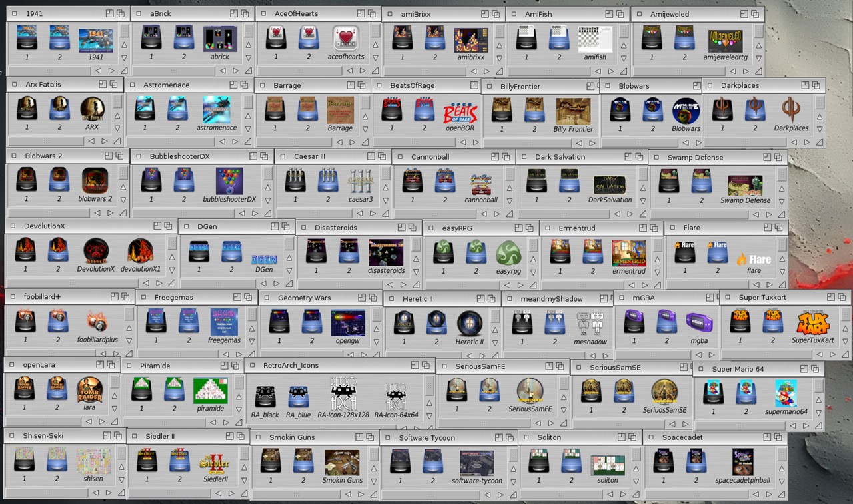
Task: Select the SuperTuxKart game icon
Action: 813,322
